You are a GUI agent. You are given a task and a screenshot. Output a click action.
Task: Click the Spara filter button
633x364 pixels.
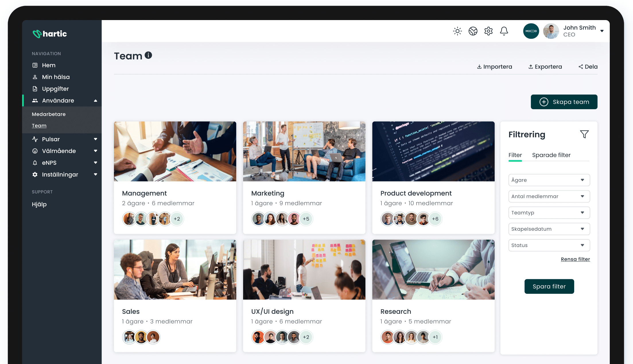[549, 286]
